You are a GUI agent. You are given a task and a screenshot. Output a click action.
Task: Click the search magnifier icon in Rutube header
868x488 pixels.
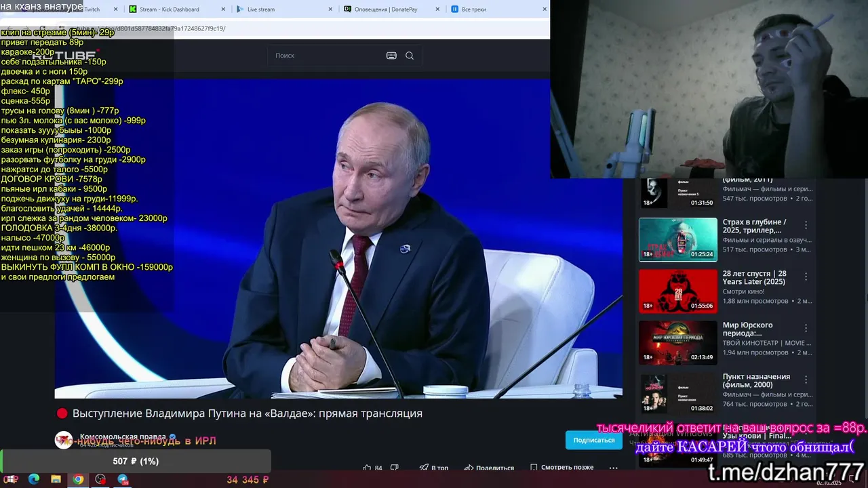point(410,56)
